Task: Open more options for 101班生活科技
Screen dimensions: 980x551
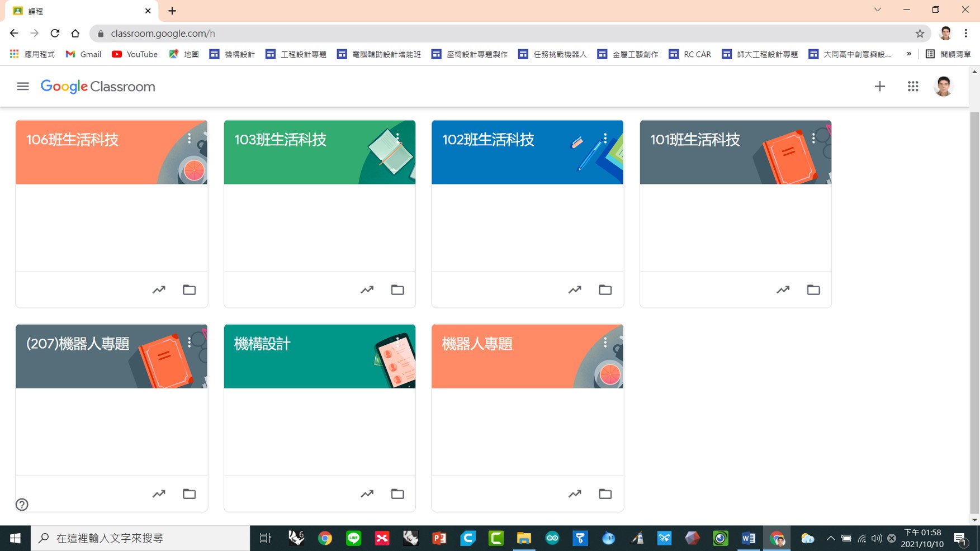Action: point(813,138)
